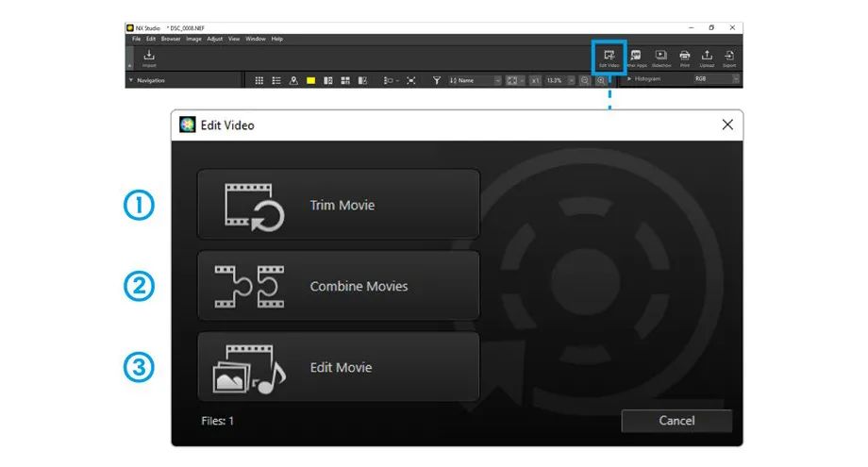Open the 13.3% zoom ratio dropdown
Image resolution: width=868 pixels, height=467 pixels.
(x=559, y=81)
